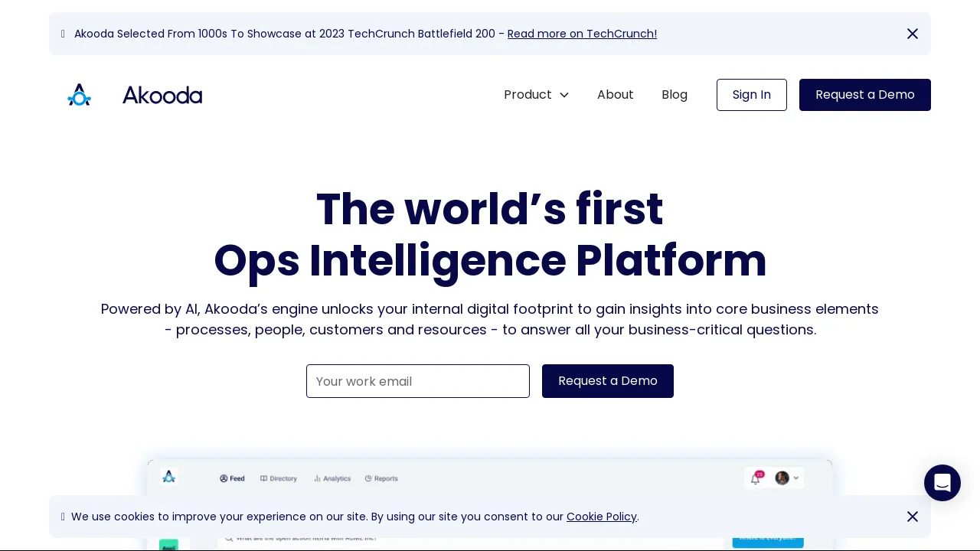Expand the Product dropdown menu
Screen dimensions: 980x551
537,95
